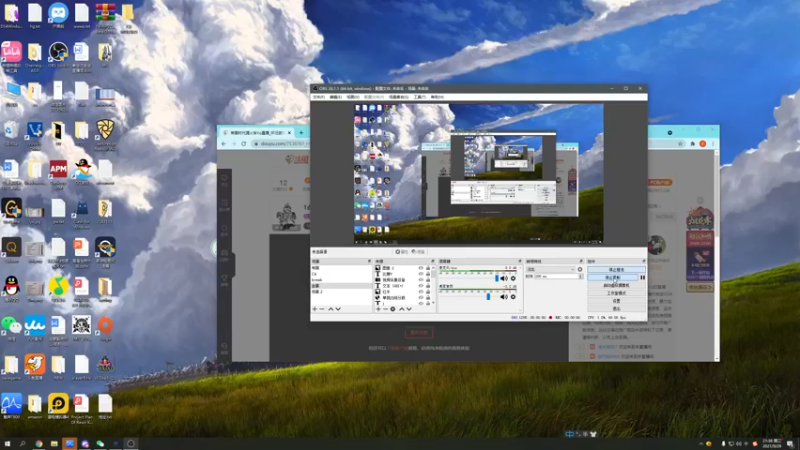Click the remove source minus icon
Screen dimensions: 800x450
coord(386,309)
